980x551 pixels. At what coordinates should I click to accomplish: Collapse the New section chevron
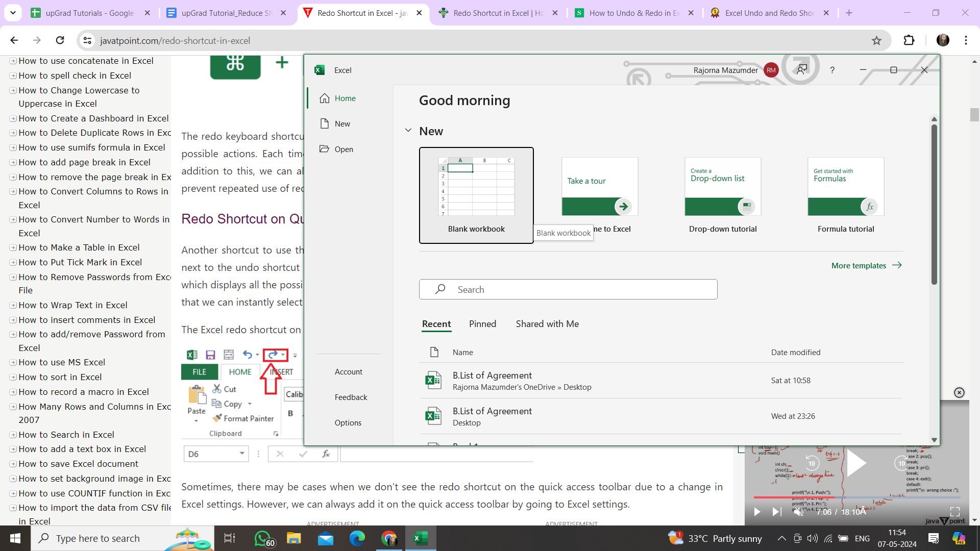[x=408, y=131]
